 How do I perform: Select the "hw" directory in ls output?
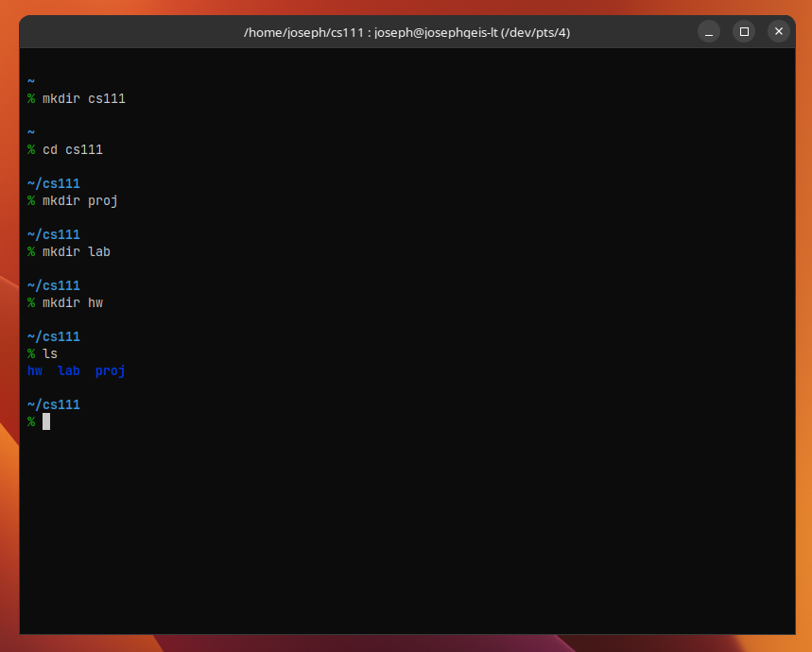coord(35,370)
